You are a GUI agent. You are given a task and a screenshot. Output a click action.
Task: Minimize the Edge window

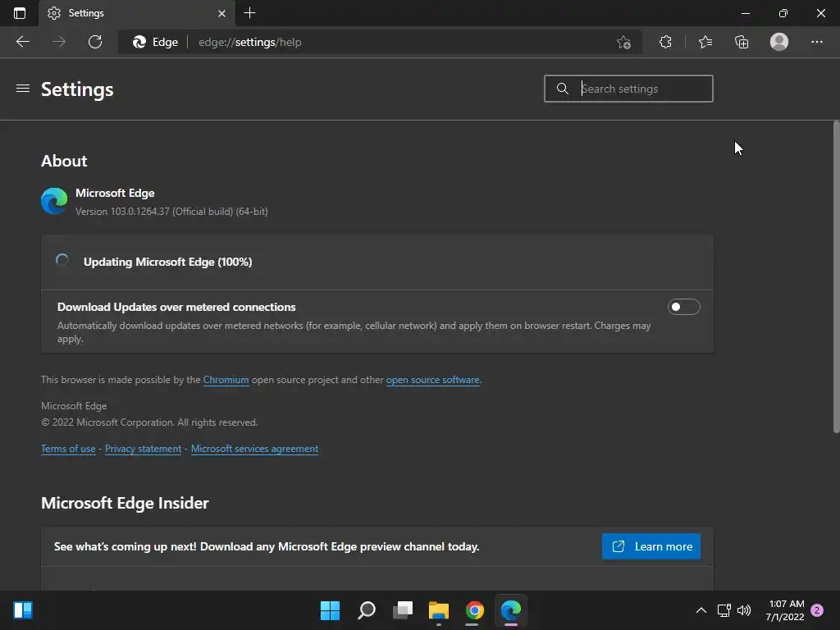point(745,13)
